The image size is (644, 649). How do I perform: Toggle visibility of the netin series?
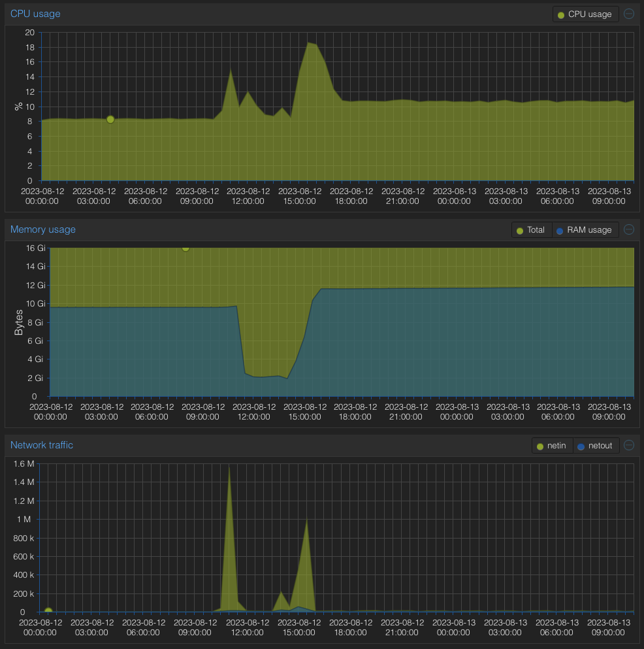tap(553, 445)
